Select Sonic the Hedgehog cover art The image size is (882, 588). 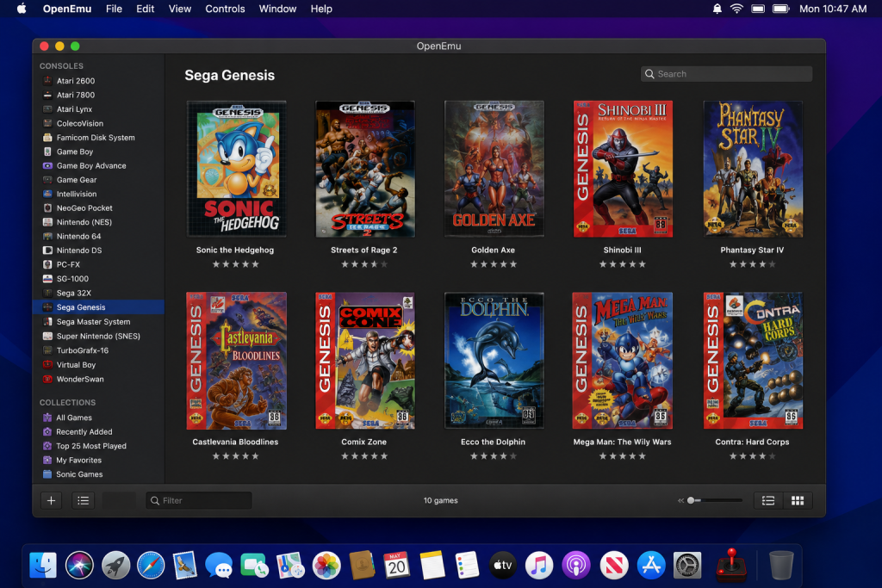(x=236, y=169)
